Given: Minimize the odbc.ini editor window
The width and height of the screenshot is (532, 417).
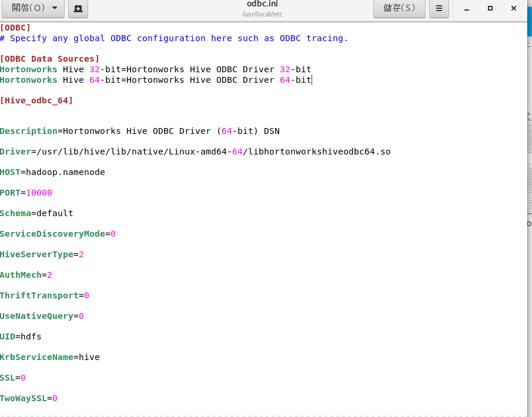Looking at the screenshot, I should (x=467, y=8).
